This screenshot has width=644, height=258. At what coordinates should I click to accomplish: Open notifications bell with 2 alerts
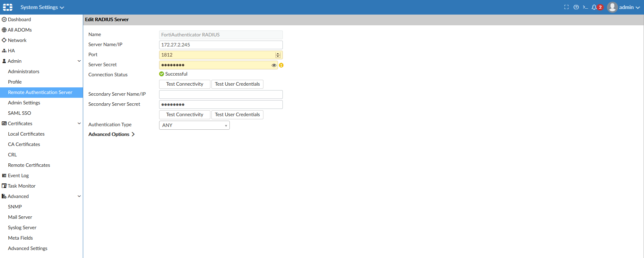[x=597, y=7]
